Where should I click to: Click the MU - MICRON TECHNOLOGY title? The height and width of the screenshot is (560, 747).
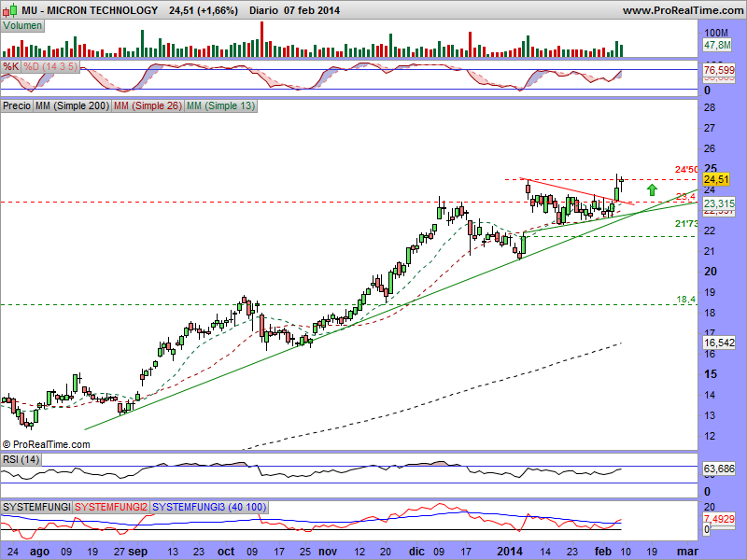(x=90, y=10)
